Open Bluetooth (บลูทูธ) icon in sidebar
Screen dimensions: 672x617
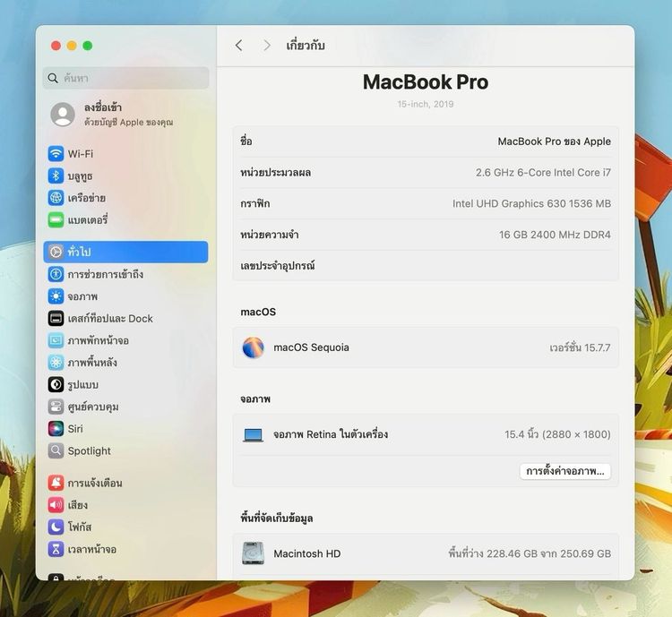[56, 176]
